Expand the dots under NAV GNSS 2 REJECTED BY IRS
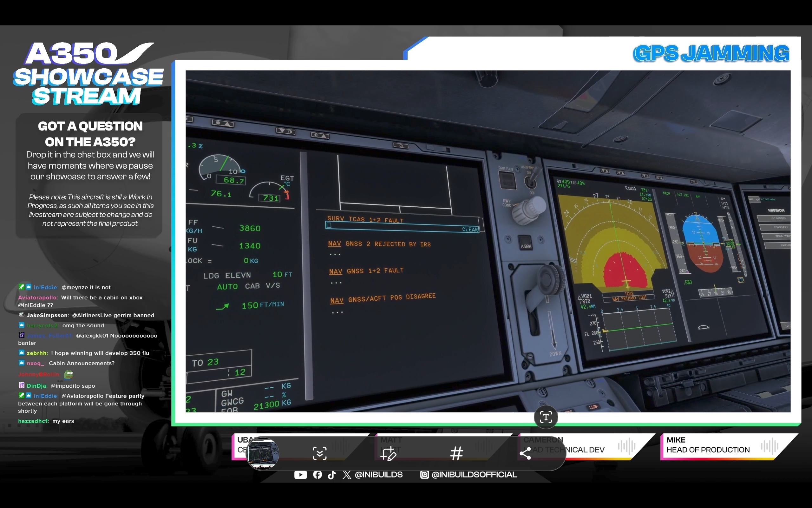This screenshot has height=508, width=812. (335, 254)
